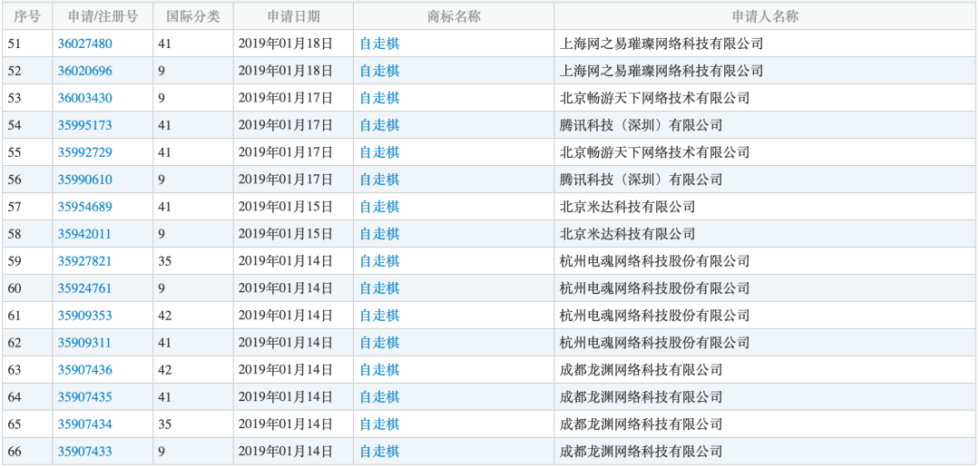This screenshot has height=468, width=980.
Task: Open application number 35992729
Action: tap(85, 152)
